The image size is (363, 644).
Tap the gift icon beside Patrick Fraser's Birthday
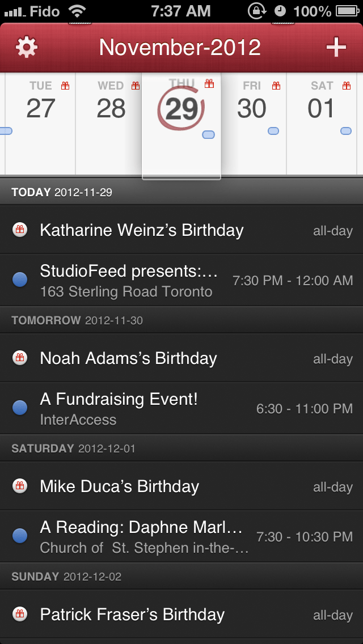[x=20, y=615]
